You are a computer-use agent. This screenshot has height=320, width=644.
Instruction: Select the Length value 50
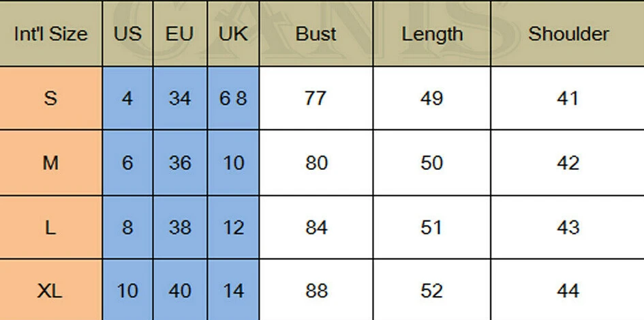point(431,163)
